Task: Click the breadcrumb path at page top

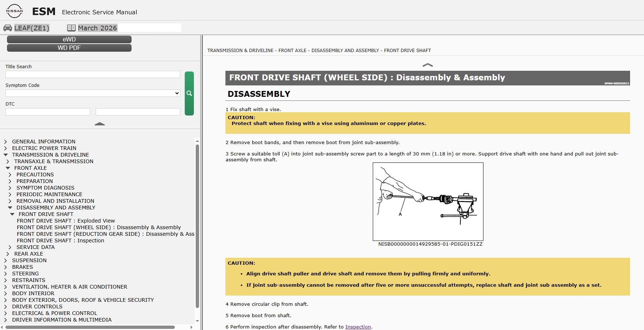Action: pos(319,51)
